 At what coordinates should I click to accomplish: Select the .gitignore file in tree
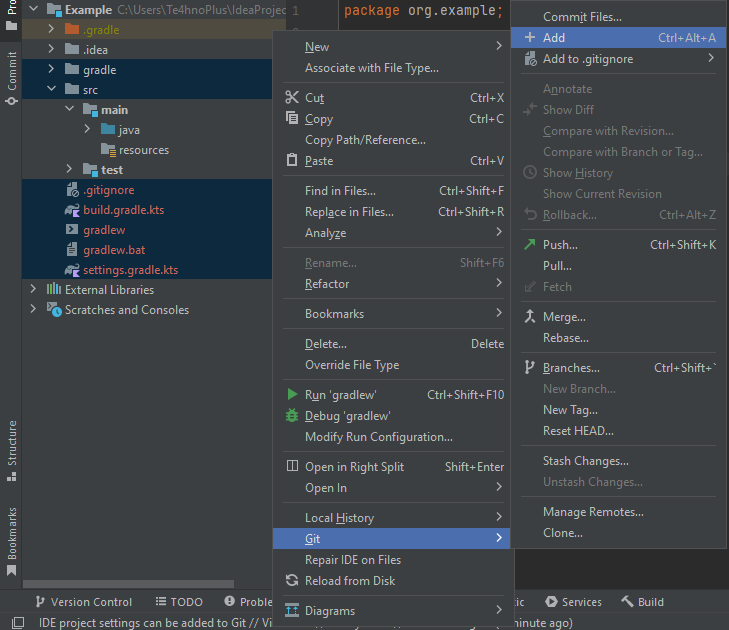pyautogui.click(x=108, y=190)
